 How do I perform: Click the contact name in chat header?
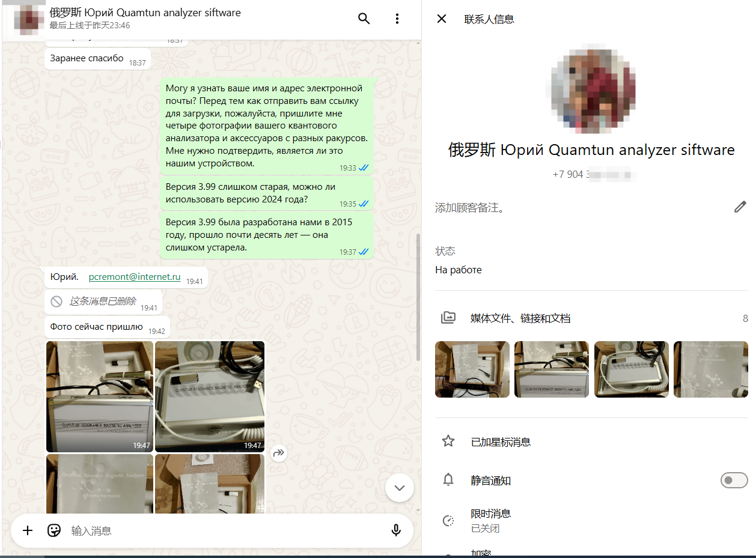[145, 13]
